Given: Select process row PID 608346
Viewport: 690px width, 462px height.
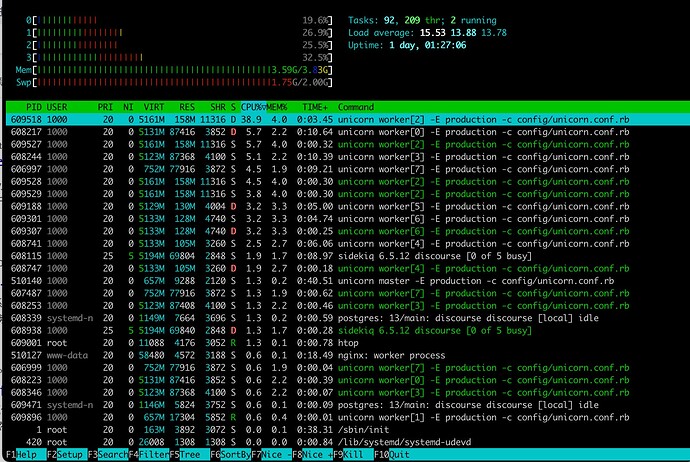Looking at the screenshot, I should point(348,392).
